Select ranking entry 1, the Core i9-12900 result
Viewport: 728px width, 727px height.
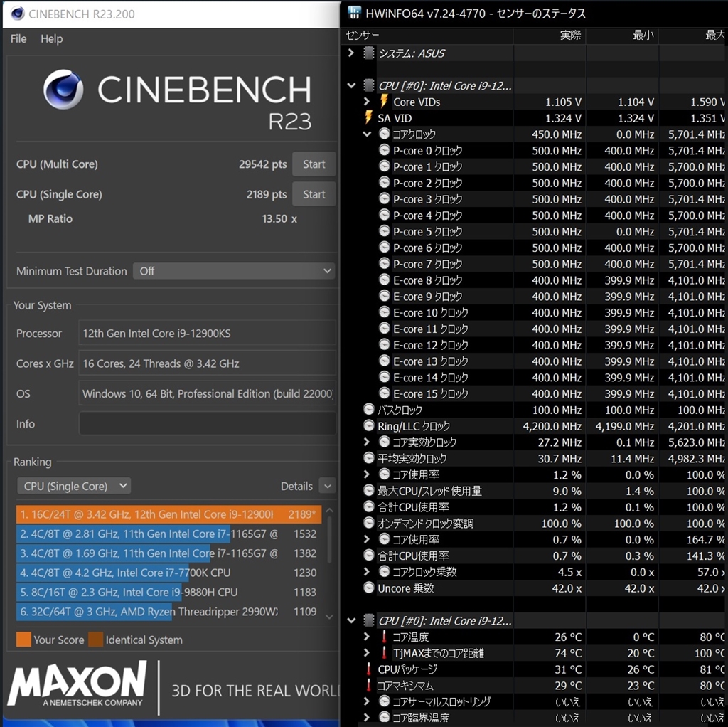coord(169,514)
